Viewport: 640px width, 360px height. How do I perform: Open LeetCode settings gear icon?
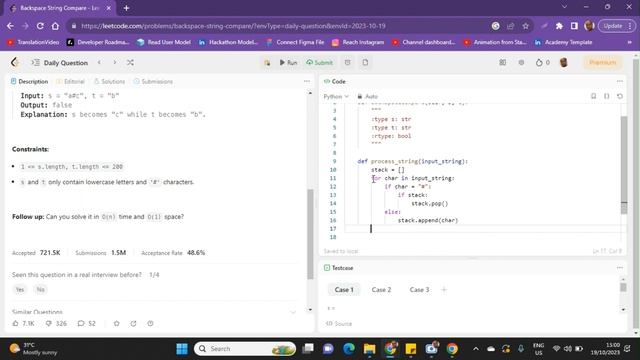[521, 62]
